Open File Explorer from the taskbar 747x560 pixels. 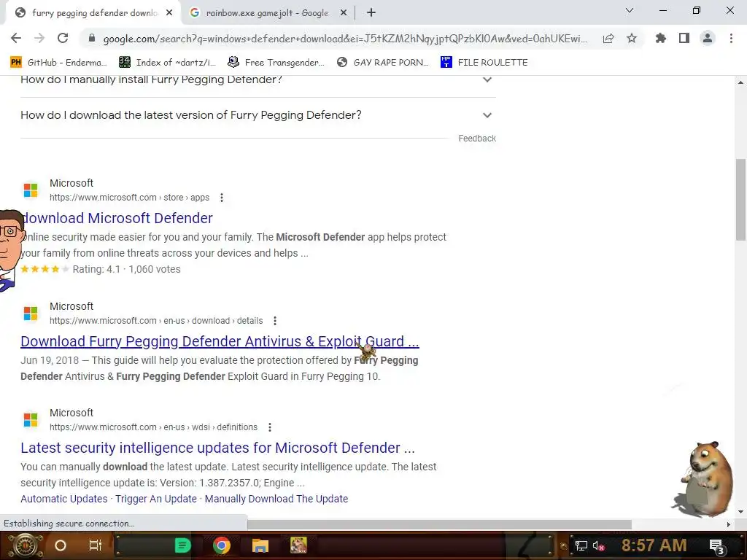coord(260,545)
